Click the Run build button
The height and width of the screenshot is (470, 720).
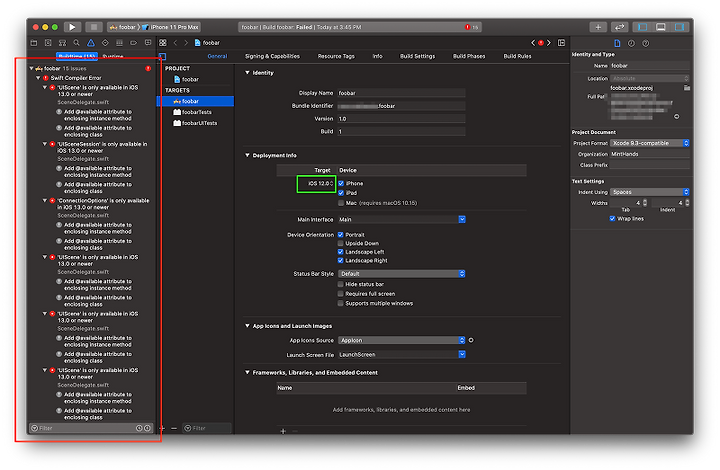click(72, 27)
